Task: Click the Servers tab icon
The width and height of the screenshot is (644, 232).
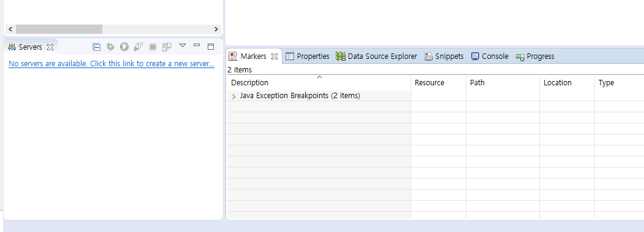Action: pyautogui.click(x=12, y=47)
